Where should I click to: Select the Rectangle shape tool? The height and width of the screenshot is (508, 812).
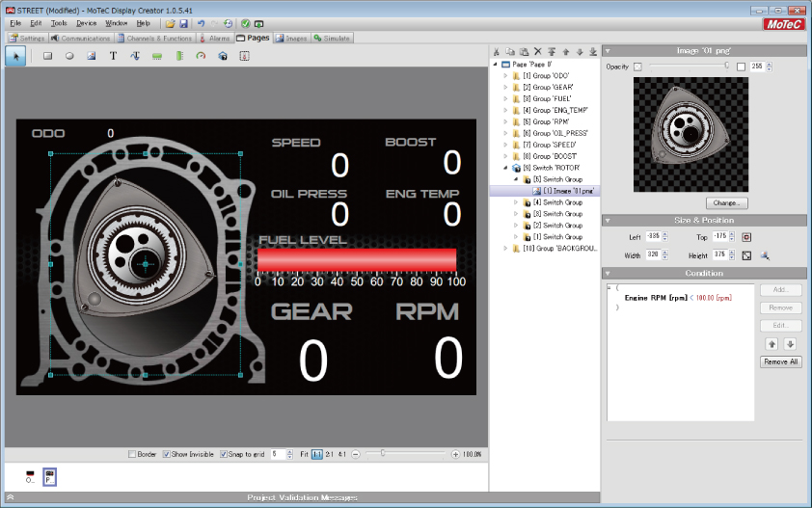47,56
